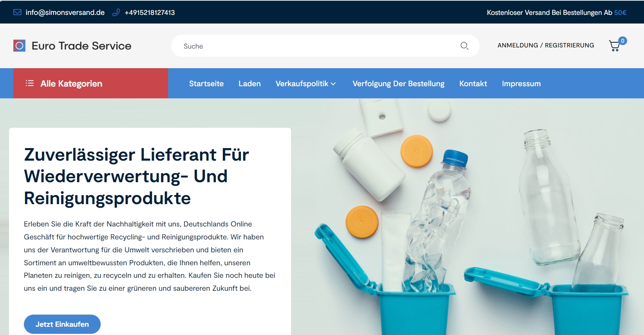Click the list icon beside Alle Kategorien
The width and height of the screenshot is (644, 335).
(x=30, y=83)
